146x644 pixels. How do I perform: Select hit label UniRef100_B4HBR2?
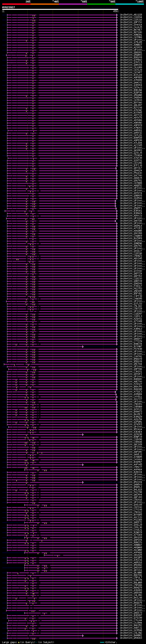coord(131,636)
